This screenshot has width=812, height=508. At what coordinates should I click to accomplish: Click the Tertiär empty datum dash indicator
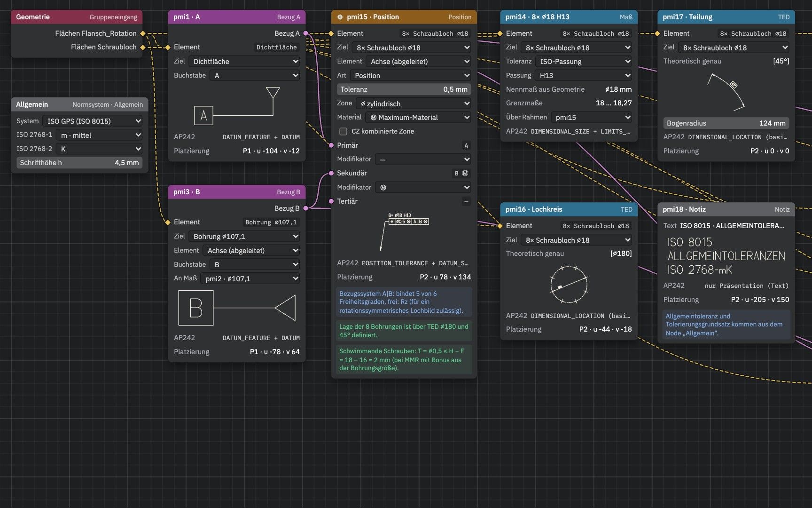(466, 201)
